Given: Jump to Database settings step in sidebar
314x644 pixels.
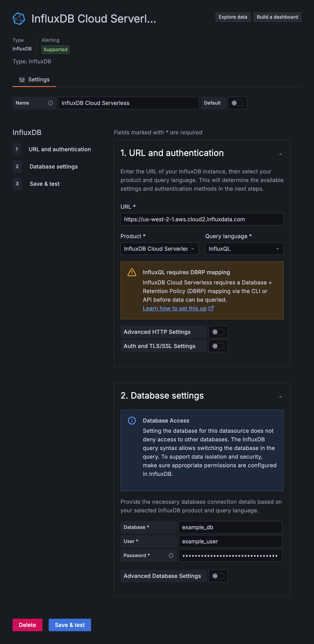Looking at the screenshot, I should 54,167.
